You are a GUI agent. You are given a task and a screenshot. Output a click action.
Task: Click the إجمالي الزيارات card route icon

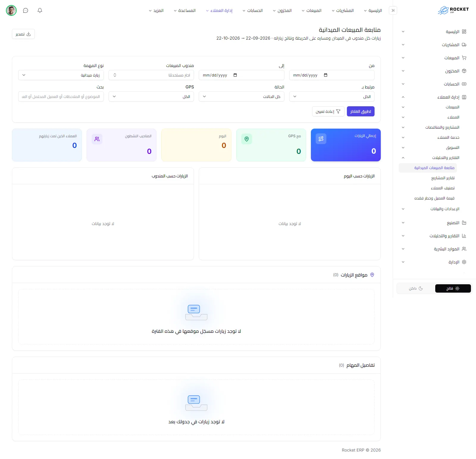coord(321,139)
